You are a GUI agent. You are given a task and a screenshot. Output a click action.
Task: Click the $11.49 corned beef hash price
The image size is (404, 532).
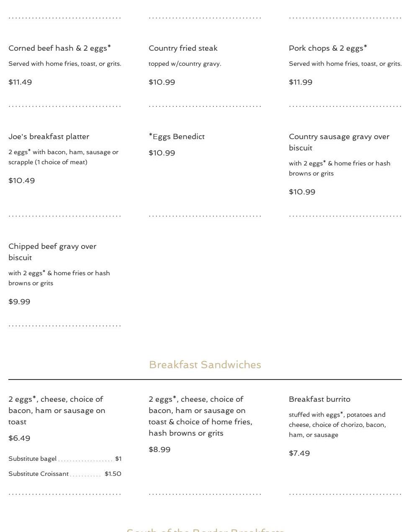click(x=20, y=82)
